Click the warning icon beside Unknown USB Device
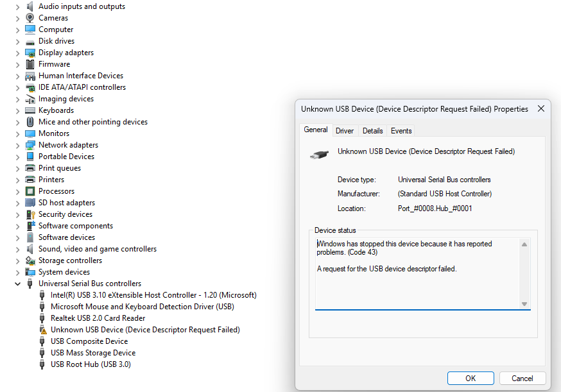The width and height of the screenshot is (561, 392). 43,330
